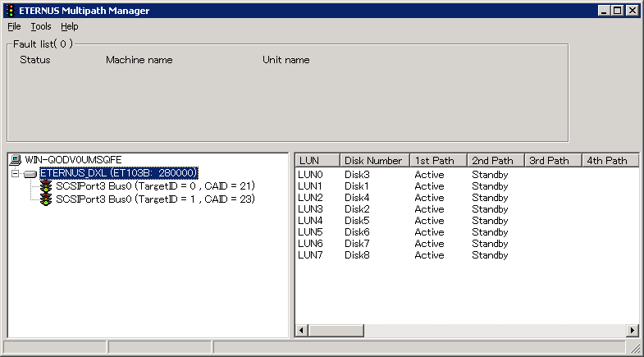
Task: Click the computer icon beside WIN-QODV0UMSQFE
Action: tap(16, 159)
